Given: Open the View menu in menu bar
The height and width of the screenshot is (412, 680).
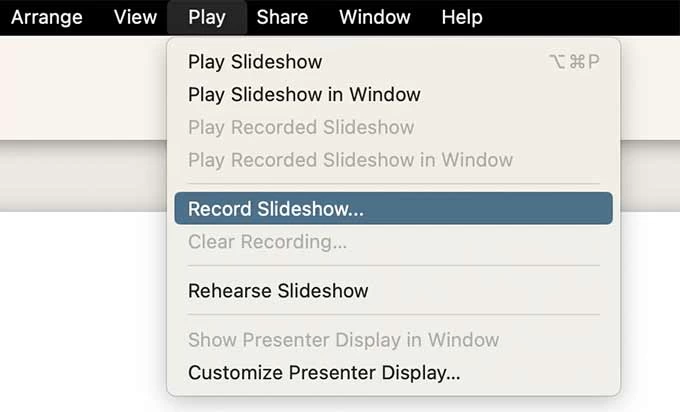Looking at the screenshot, I should point(135,17).
